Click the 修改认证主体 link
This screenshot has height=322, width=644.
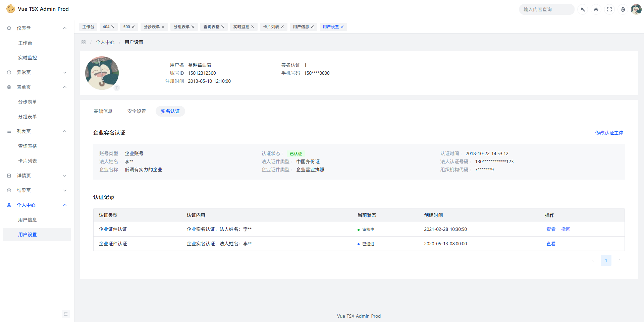point(609,133)
